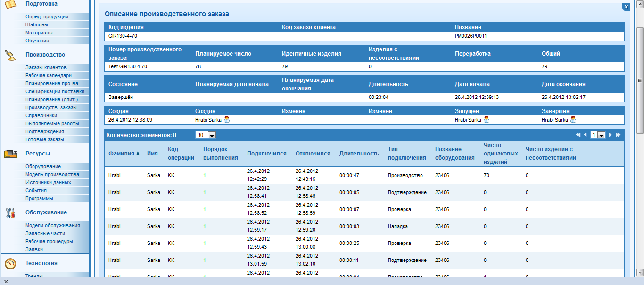This screenshot has height=285, width=644.
Task: Click duration cell 00:00:47
Action: pyautogui.click(x=349, y=175)
